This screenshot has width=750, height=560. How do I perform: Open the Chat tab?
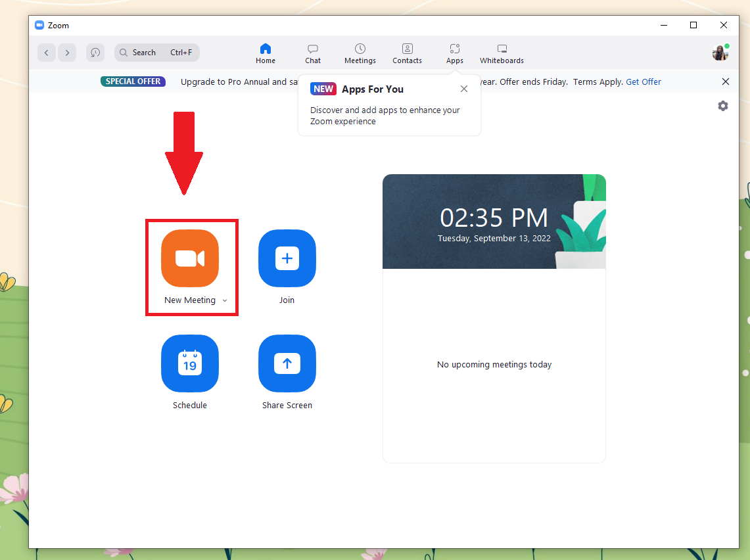[x=313, y=53]
